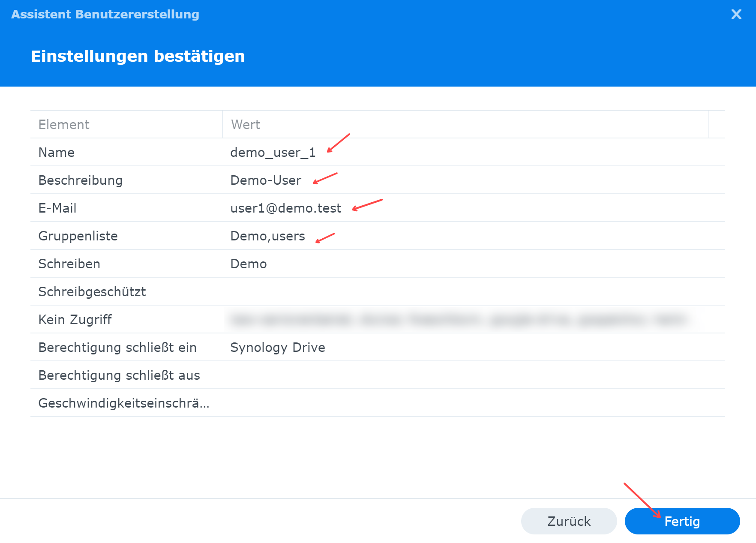Select the Gruppenliste row label
756x543 pixels.
(78, 236)
